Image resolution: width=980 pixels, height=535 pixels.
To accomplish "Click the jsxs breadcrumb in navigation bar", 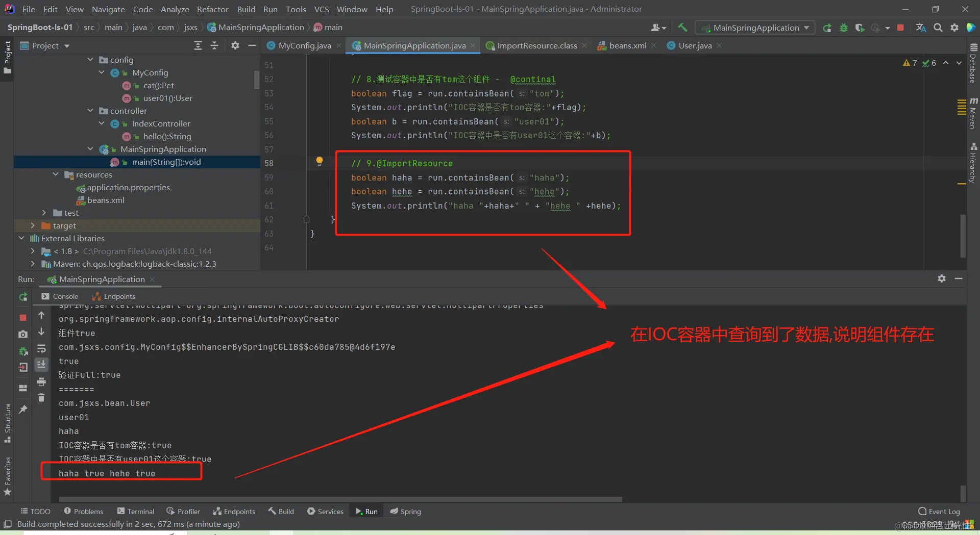I will click(190, 27).
